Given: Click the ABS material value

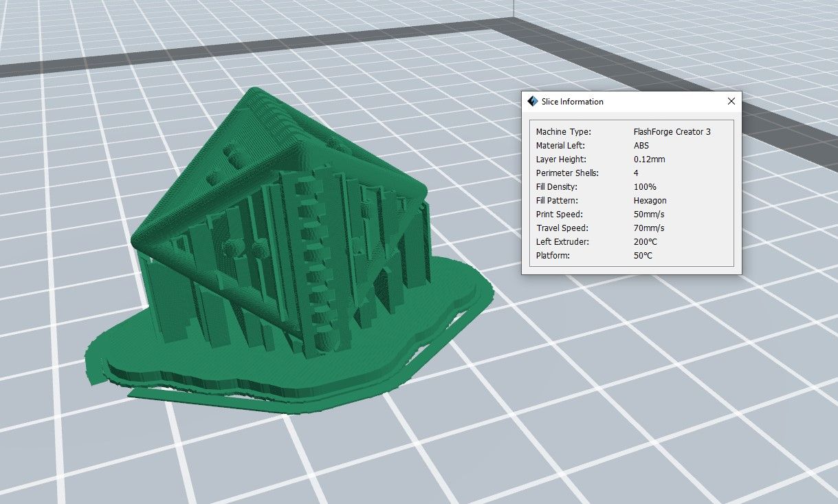Looking at the screenshot, I should point(641,146).
